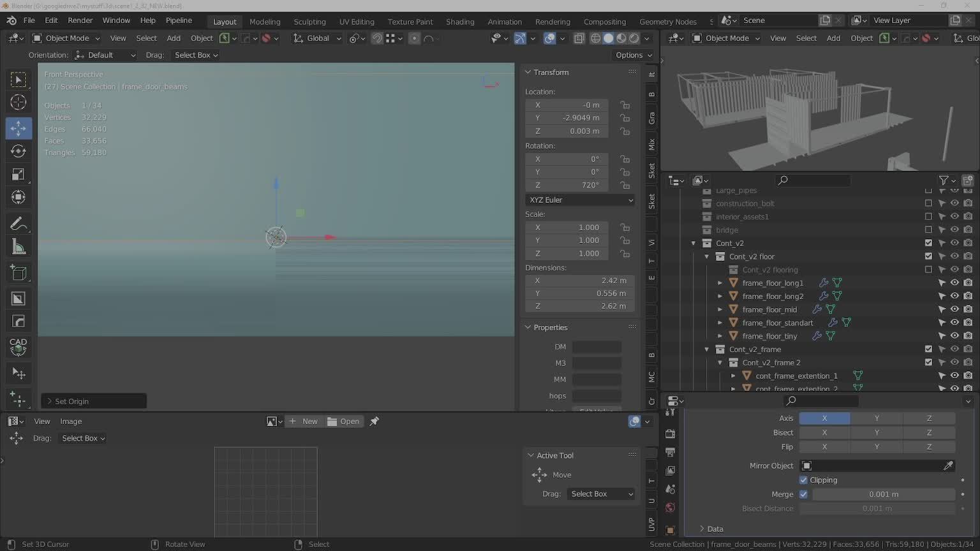Uncheck Cont_v2 collection exclude checkbox

(x=928, y=243)
